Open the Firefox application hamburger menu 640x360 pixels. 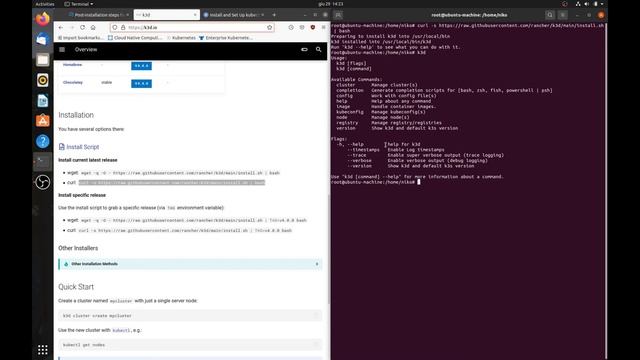pyautogui.click(x=323, y=27)
